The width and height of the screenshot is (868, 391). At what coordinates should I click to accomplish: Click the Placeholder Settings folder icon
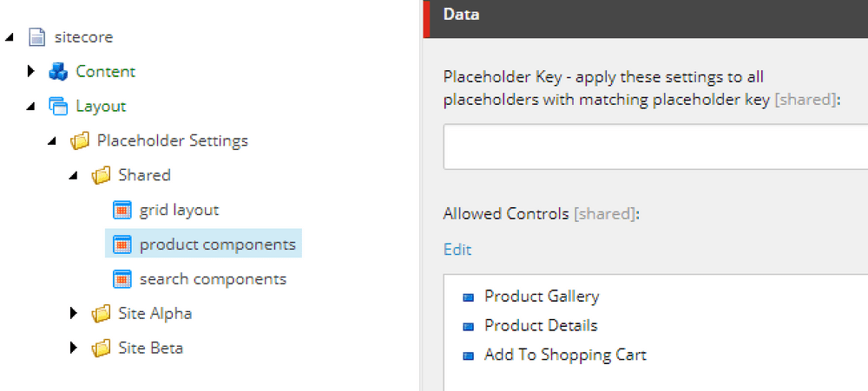pos(80,141)
